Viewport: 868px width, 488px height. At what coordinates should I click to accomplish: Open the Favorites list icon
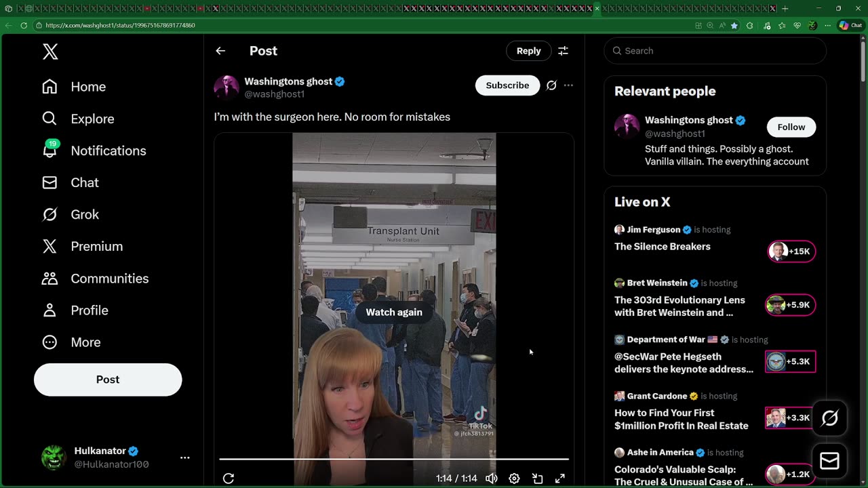pyautogui.click(x=782, y=25)
